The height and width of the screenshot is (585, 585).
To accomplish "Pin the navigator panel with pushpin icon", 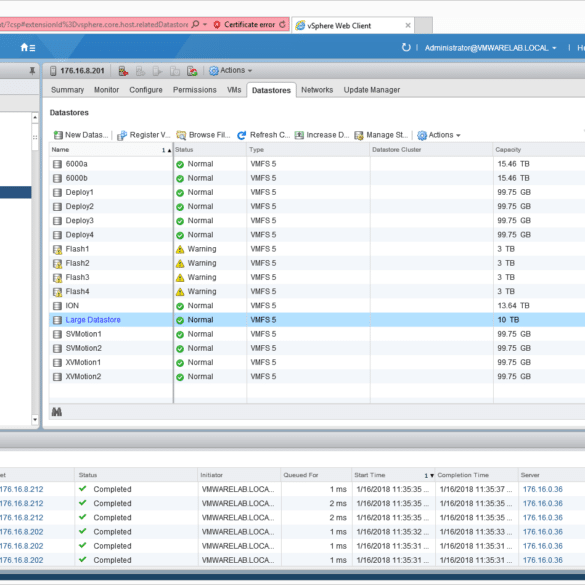I will tap(32, 71).
